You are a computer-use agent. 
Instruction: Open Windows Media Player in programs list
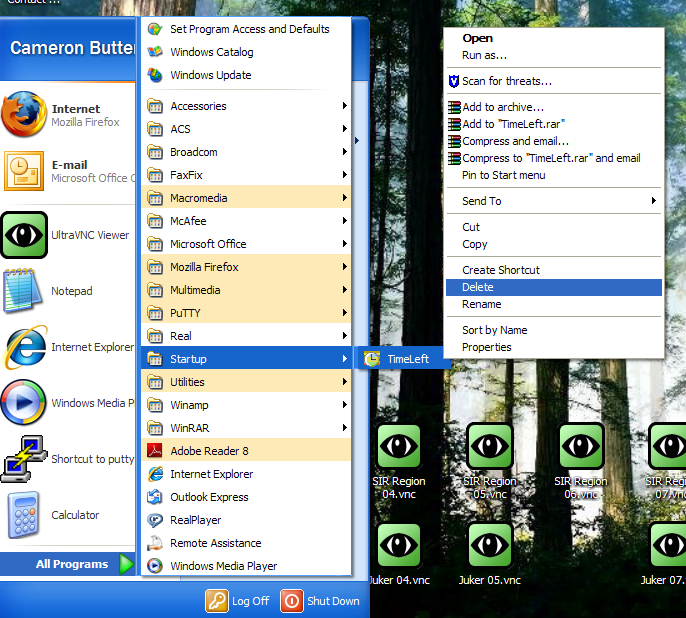pos(246,566)
